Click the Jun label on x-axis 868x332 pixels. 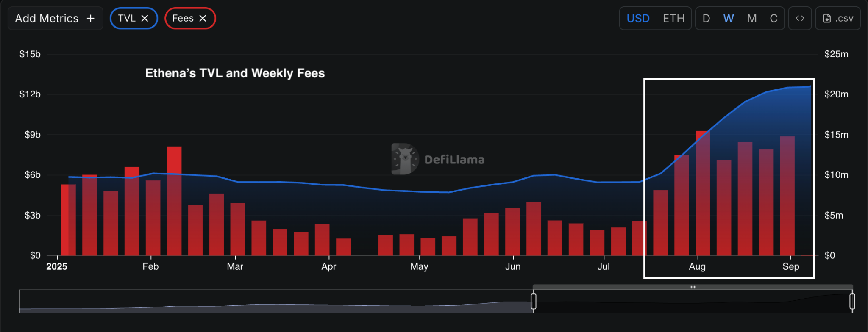click(513, 266)
